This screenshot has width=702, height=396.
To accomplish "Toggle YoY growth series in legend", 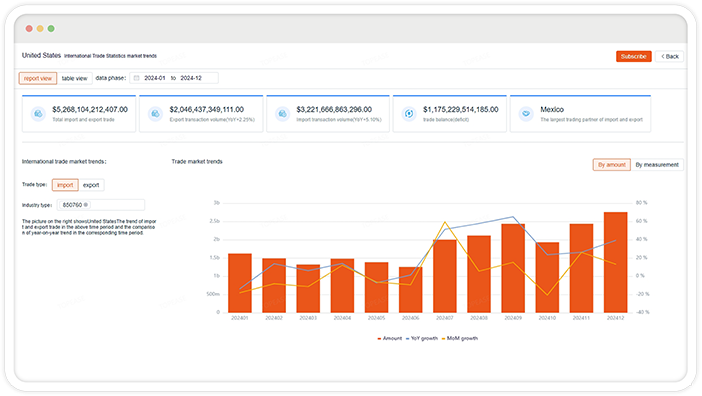I will click(x=422, y=338).
